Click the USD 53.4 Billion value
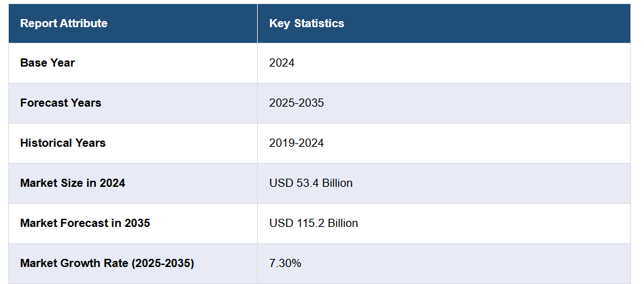This screenshot has height=284, width=644. (311, 183)
